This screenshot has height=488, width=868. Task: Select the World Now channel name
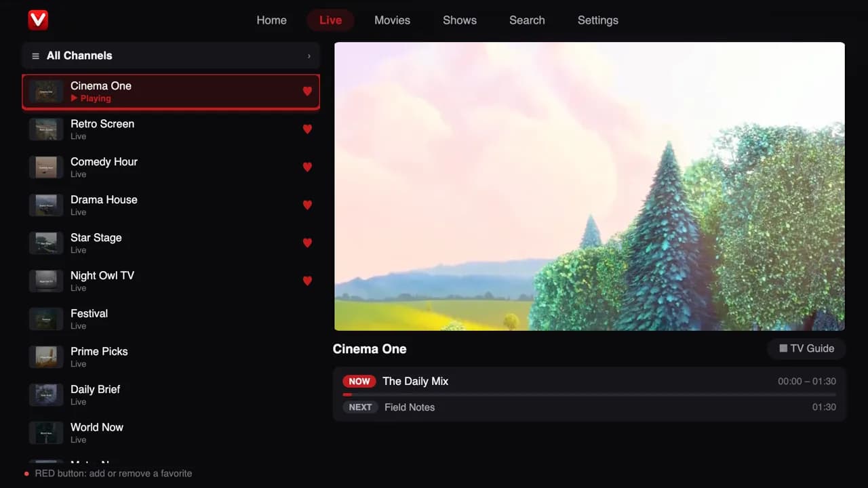tap(97, 428)
